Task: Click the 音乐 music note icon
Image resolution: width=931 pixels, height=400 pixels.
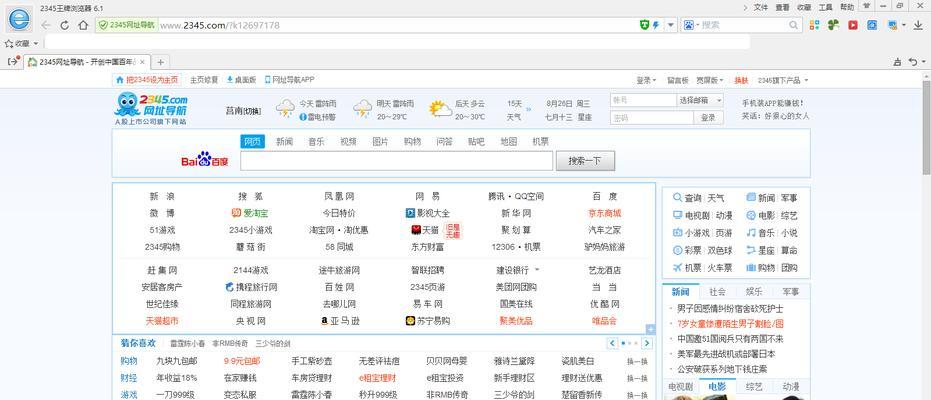Action: (x=751, y=233)
